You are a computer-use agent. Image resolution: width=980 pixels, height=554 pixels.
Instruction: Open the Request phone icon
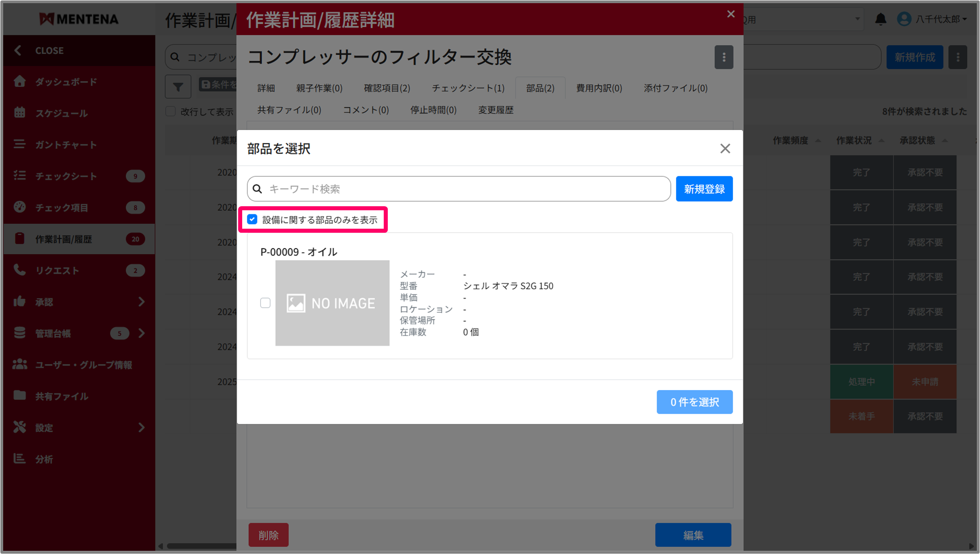click(x=20, y=270)
